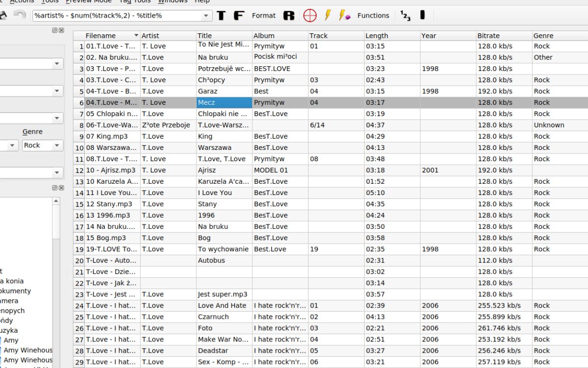
Task: Close the folder tree panel
Action: pyautogui.click(x=61, y=188)
